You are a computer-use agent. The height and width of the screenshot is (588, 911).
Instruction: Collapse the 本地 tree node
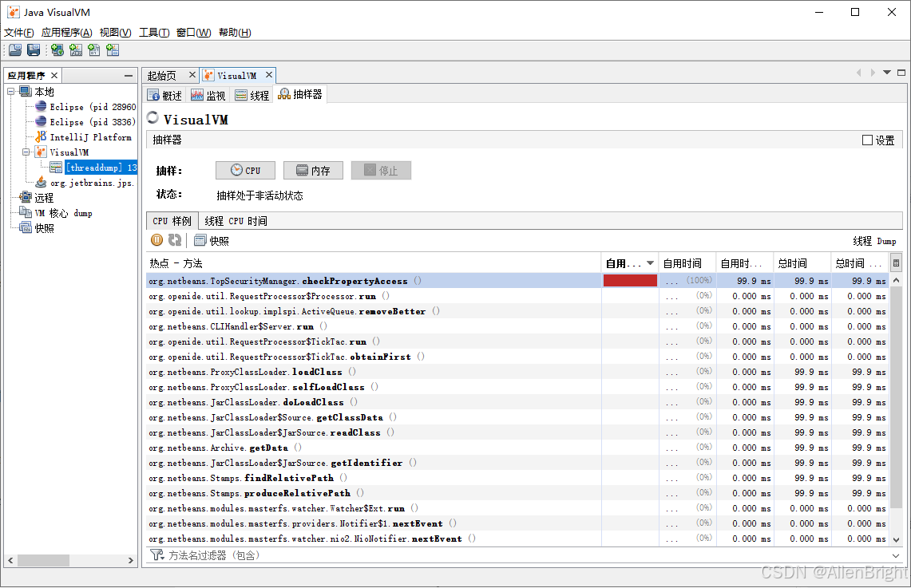pos(11,91)
